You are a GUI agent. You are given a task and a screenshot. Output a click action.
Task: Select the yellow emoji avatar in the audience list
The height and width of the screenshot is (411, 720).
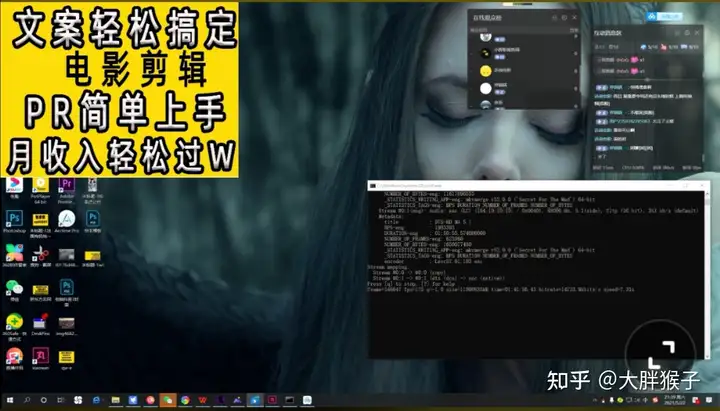coord(486,71)
